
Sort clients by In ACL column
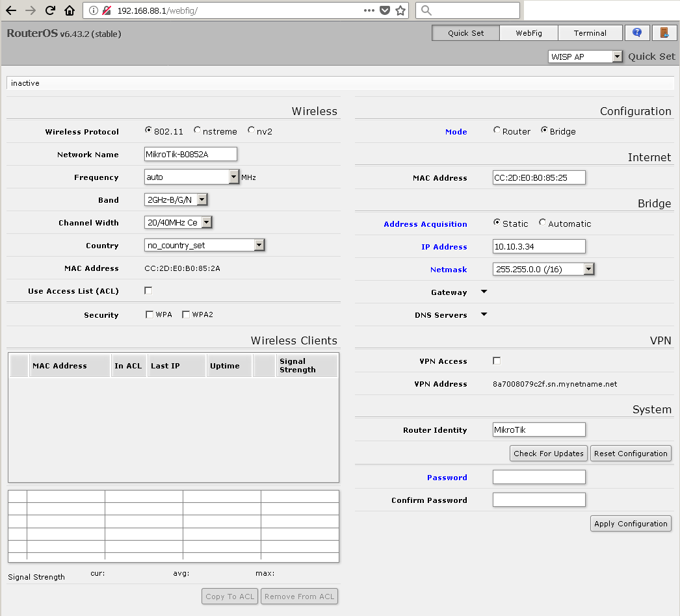pyautogui.click(x=129, y=365)
